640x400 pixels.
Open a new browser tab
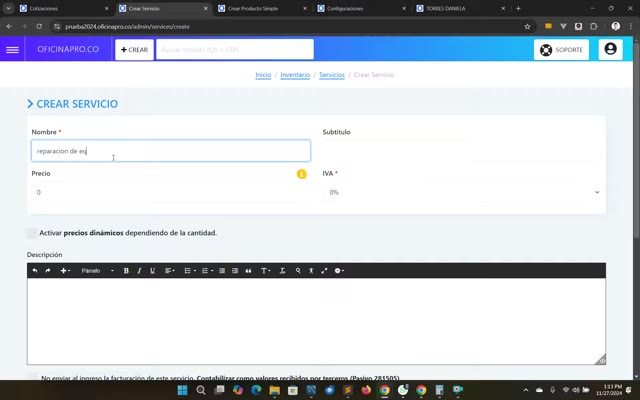(x=518, y=8)
